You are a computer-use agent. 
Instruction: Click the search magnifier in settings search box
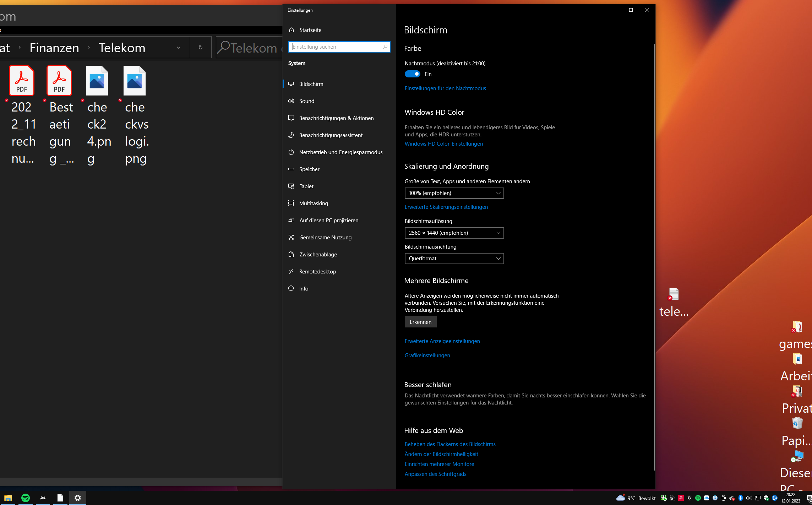click(x=385, y=47)
